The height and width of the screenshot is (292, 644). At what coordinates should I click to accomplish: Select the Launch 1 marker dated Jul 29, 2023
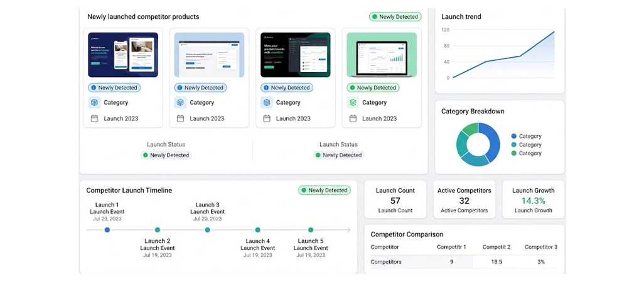click(x=107, y=230)
